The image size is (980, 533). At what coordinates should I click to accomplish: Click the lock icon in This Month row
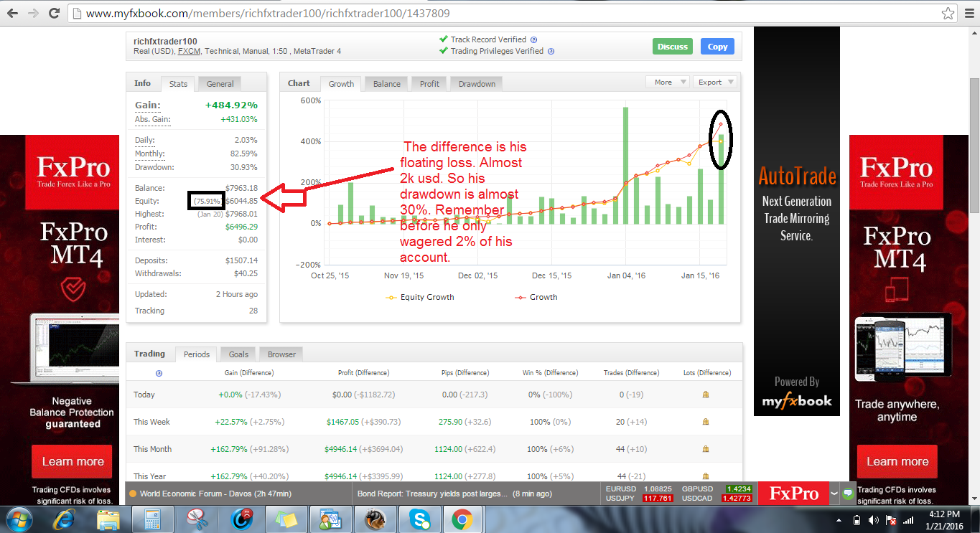(705, 449)
